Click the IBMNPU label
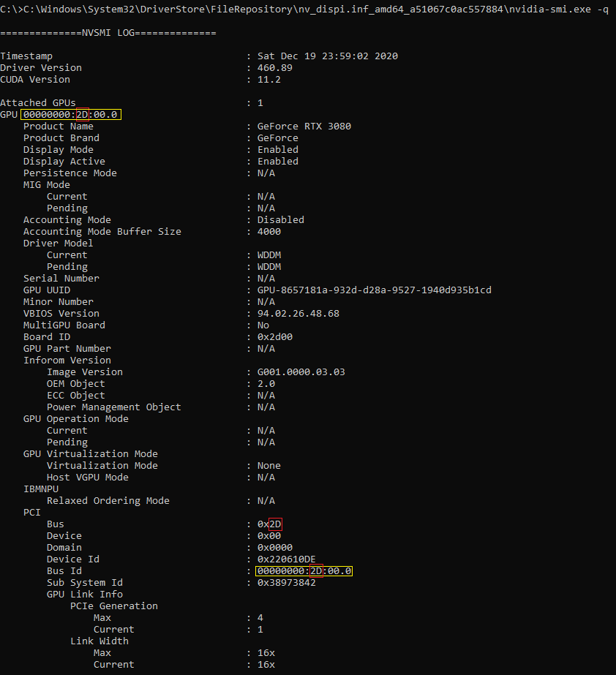Viewport: 616px width, 675px height. 41,489
